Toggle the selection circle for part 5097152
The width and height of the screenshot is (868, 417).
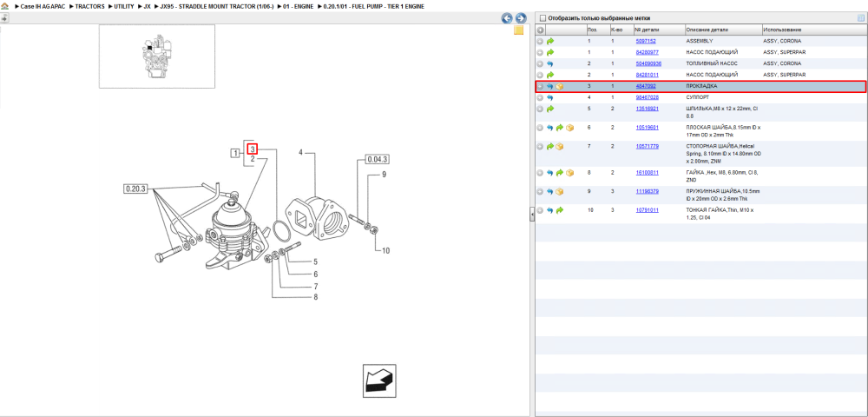(540, 41)
